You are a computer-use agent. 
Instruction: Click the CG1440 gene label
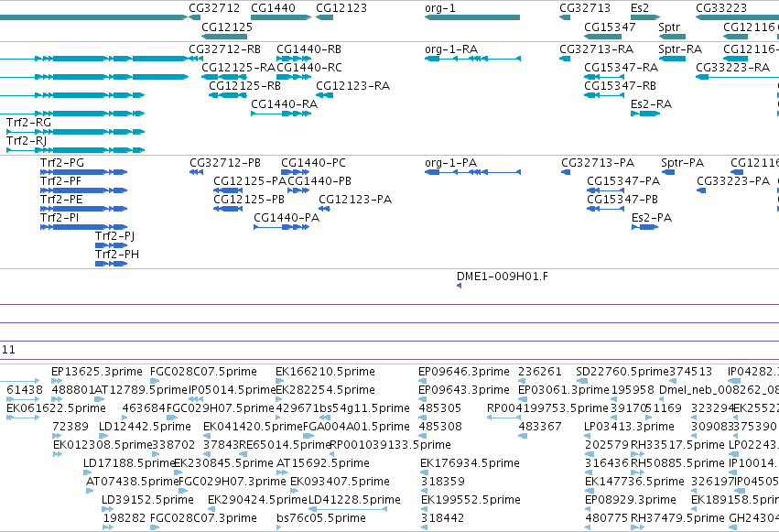274,8
